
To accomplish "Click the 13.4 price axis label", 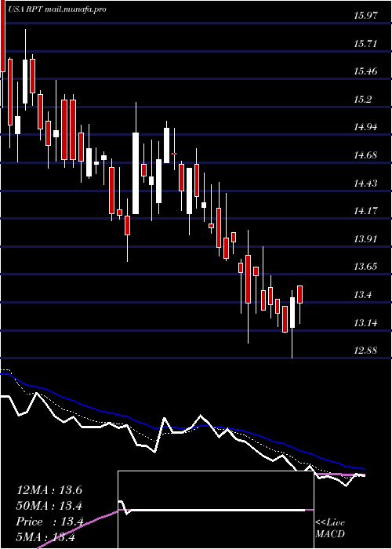I will tap(362, 294).
